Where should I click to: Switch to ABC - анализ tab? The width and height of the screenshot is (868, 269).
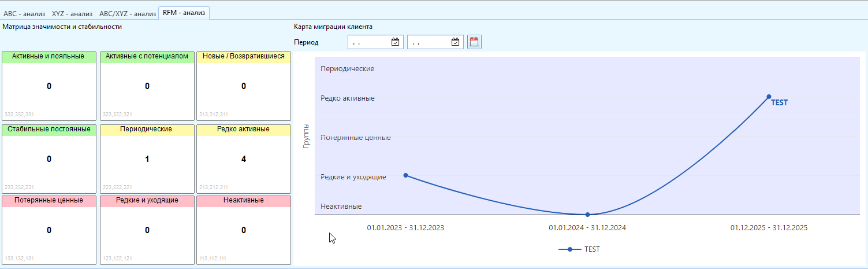(24, 13)
